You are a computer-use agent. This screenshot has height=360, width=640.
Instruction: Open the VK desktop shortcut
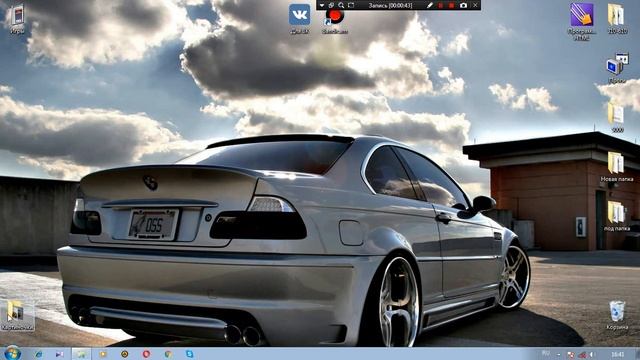point(299,18)
